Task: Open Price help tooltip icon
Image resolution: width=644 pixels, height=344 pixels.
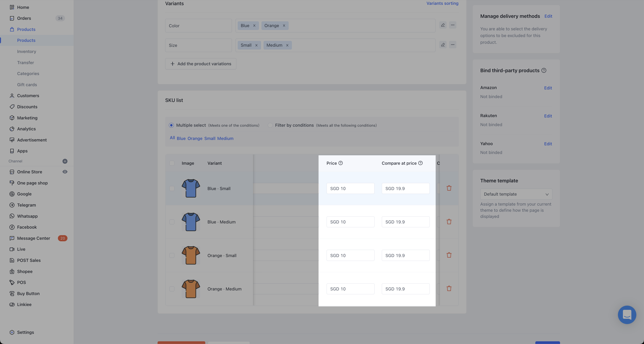Action: click(341, 163)
